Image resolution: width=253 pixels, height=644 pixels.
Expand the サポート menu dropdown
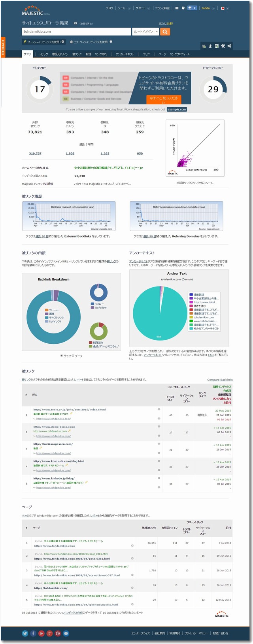click(149, 8)
